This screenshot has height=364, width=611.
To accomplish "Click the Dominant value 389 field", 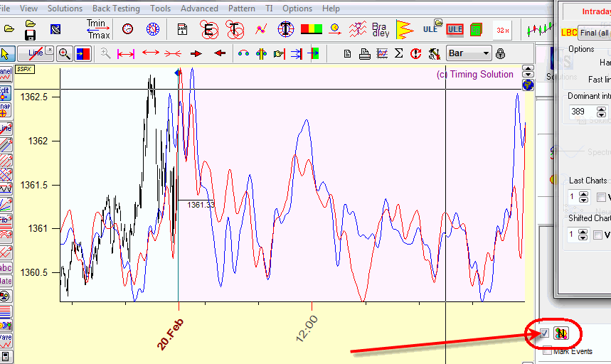I will (581, 112).
